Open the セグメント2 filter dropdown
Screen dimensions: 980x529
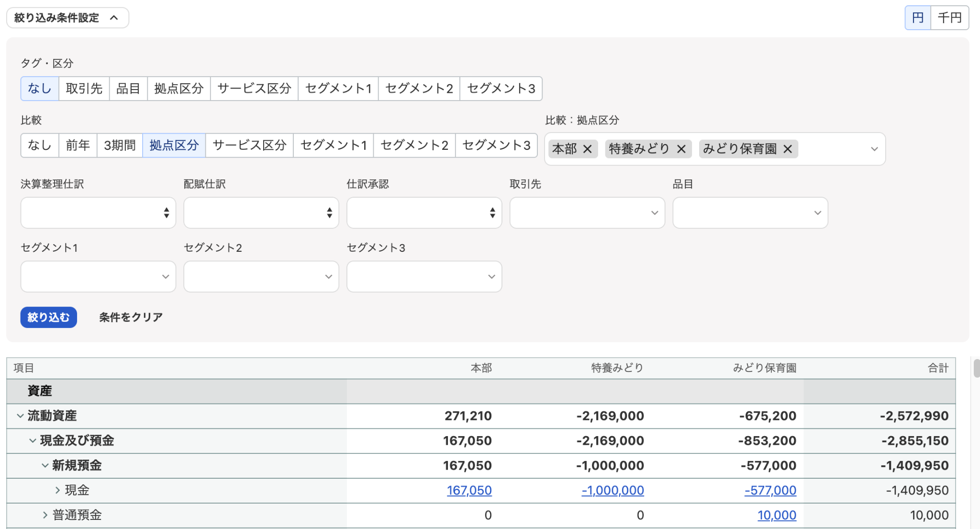pos(261,277)
